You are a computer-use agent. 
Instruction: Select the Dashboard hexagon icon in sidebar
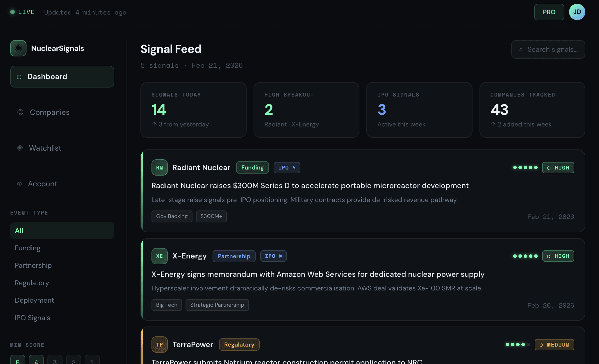tap(19, 76)
